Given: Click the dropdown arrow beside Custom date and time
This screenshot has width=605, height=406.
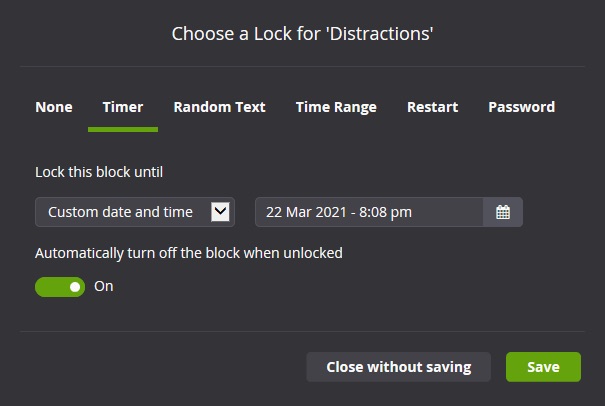Looking at the screenshot, I should point(221,212).
